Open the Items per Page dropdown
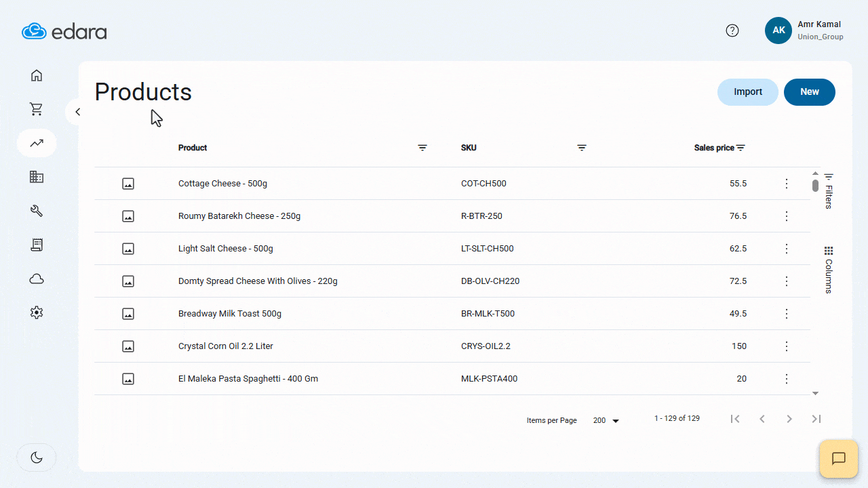 606,421
